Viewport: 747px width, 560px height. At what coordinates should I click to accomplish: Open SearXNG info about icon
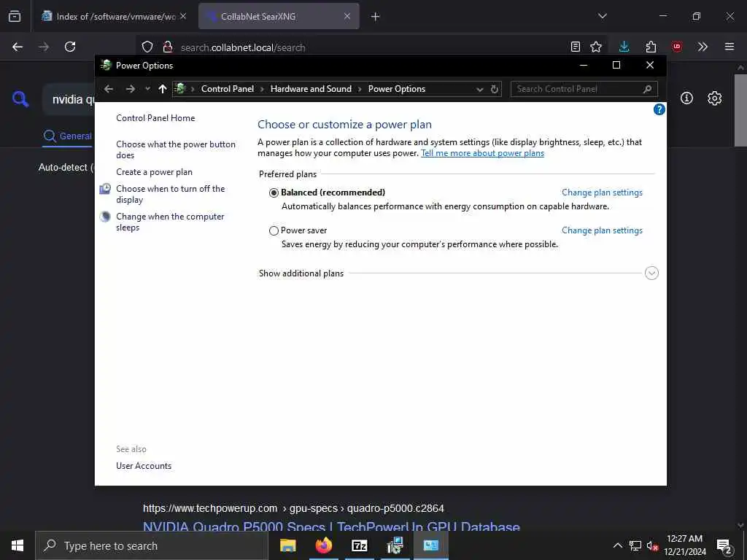click(686, 98)
